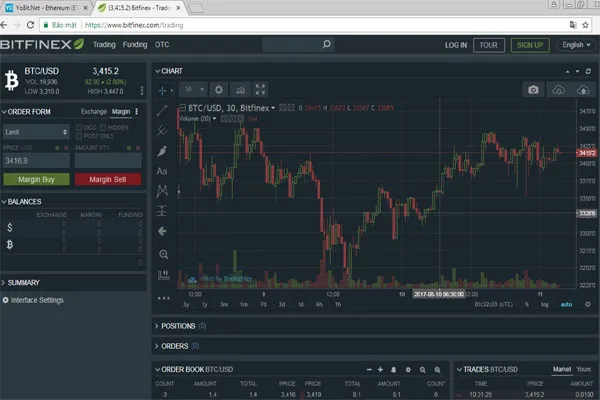
Task: Click the Margin Sell button
Action: click(x=108, y=179)
